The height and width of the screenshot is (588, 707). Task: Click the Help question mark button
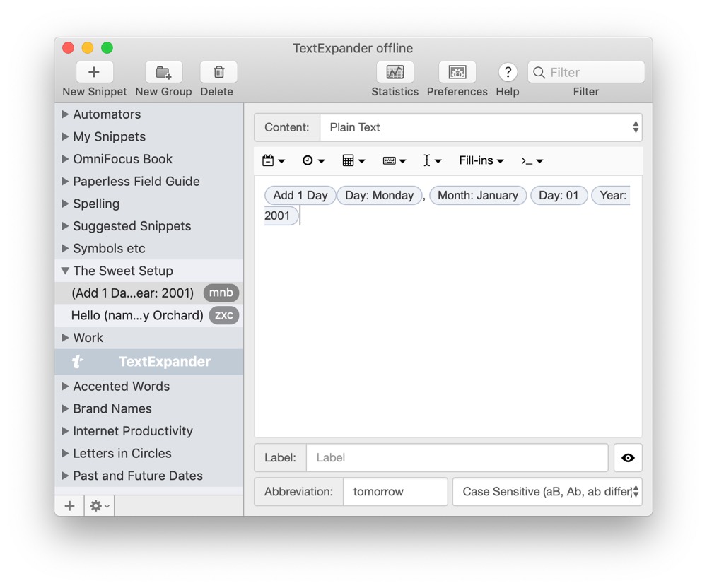click(508, 72)
